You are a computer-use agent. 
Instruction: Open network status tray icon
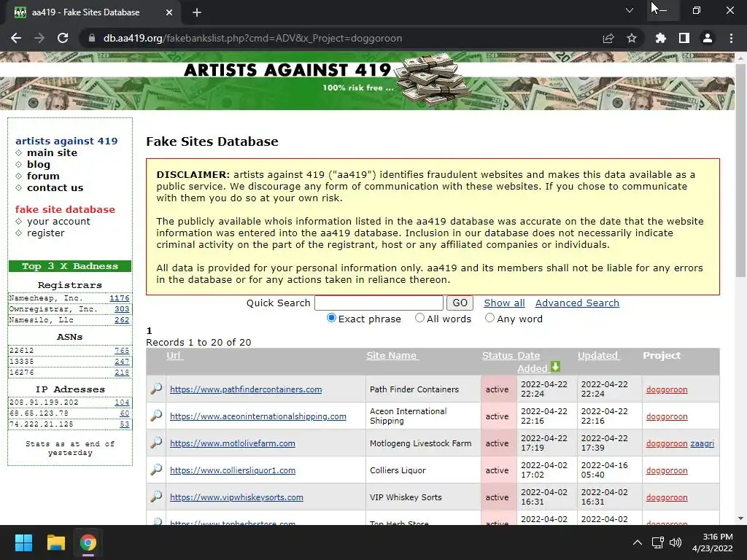pos(658,542)
